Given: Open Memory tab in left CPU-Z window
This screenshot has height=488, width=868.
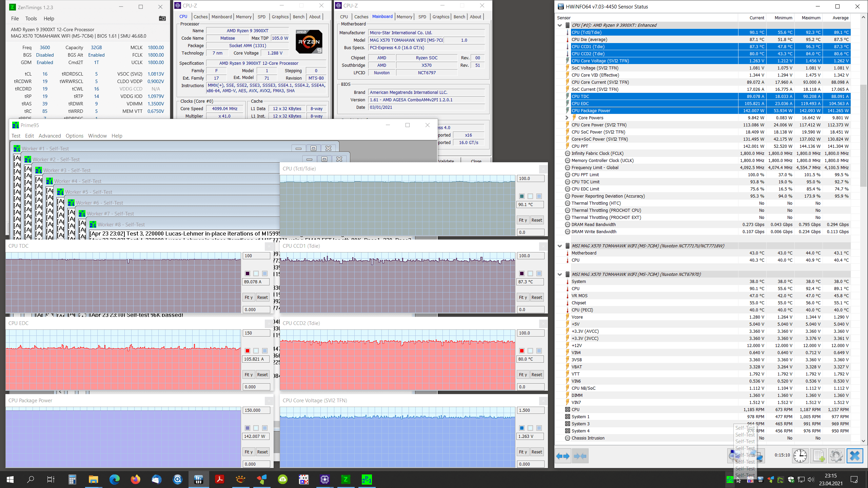Looking at the screenshot, I should click(x=243, y=17).
